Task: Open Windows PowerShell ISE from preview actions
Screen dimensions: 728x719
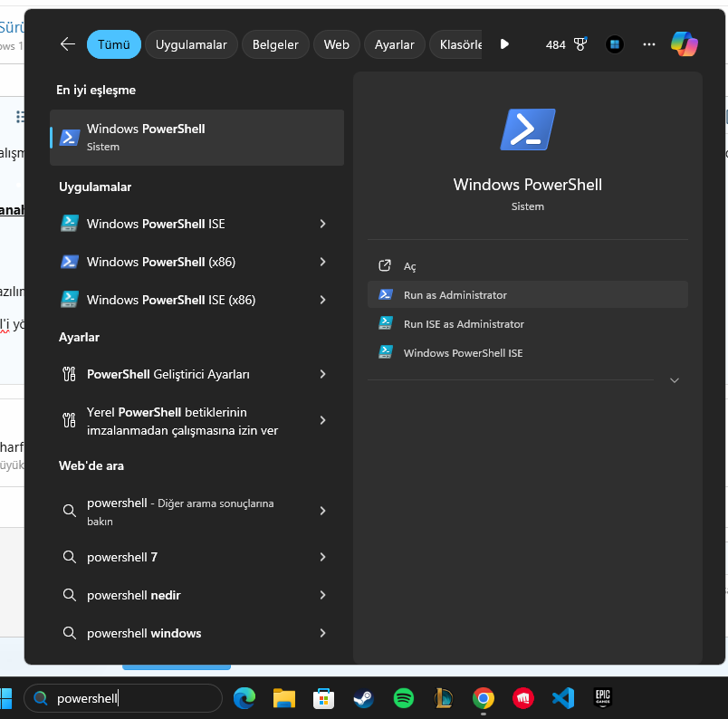Action: pos(528,352)
